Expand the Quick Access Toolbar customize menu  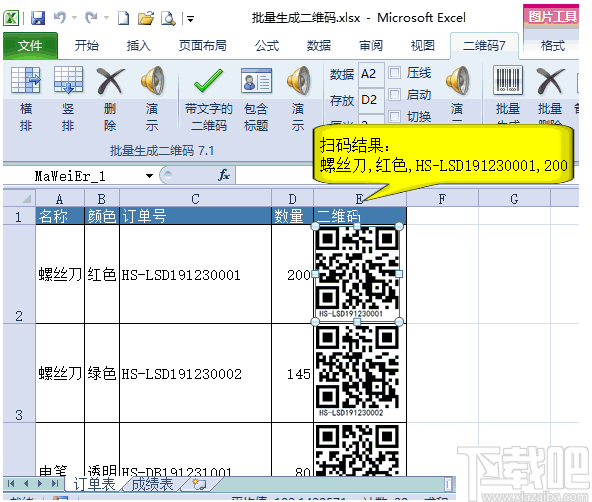point(191,18)
